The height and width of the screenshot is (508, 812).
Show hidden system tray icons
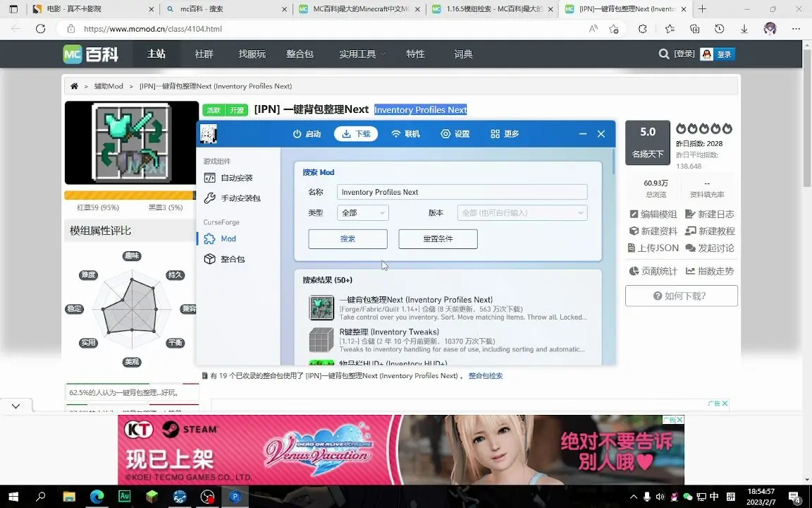coord(634,497)
